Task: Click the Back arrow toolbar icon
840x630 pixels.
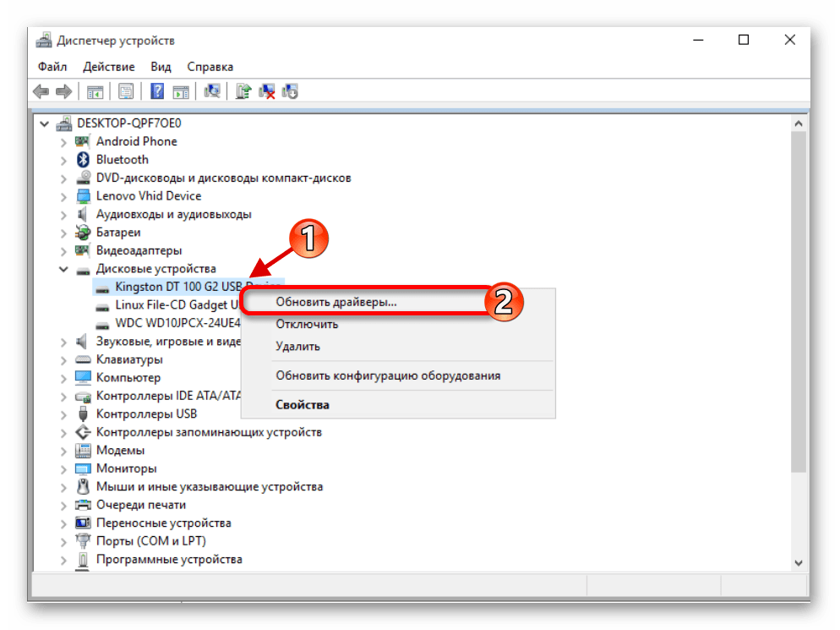Action: (41, 91)
